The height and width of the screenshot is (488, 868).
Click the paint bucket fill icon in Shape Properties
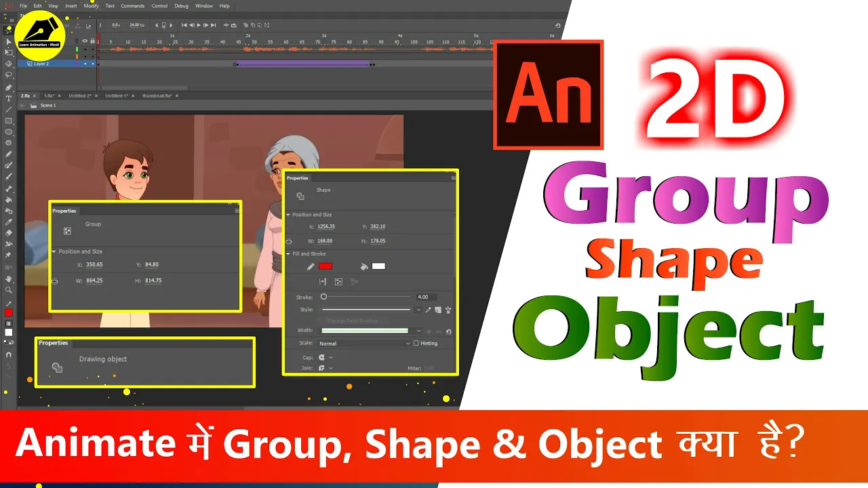(364, 266)
